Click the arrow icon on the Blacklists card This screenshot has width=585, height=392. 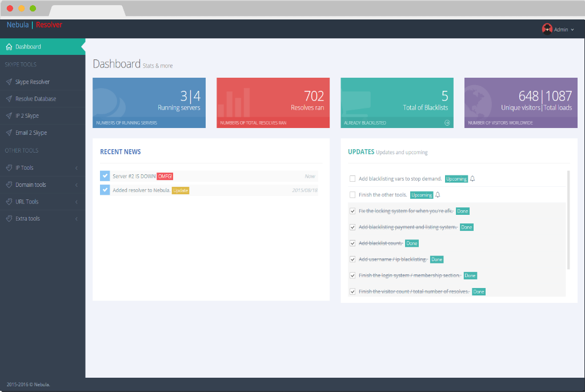pyautogui.click(x=447, y=121)
